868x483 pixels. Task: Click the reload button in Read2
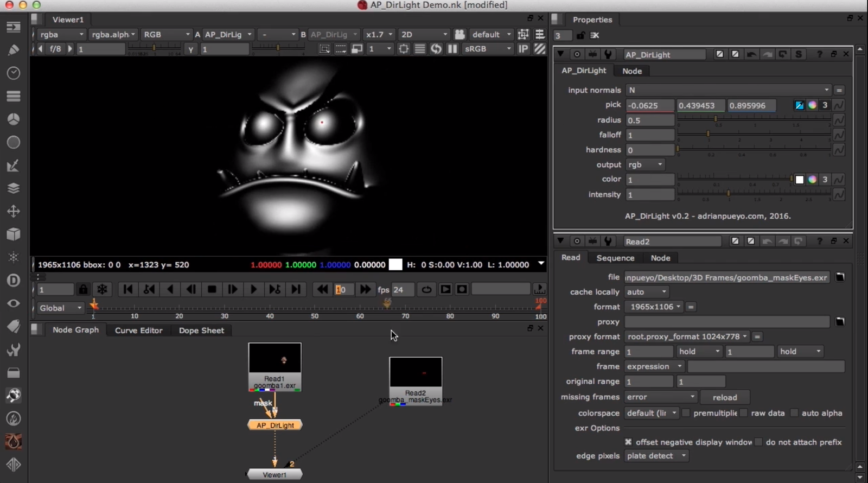pos(725,397)
